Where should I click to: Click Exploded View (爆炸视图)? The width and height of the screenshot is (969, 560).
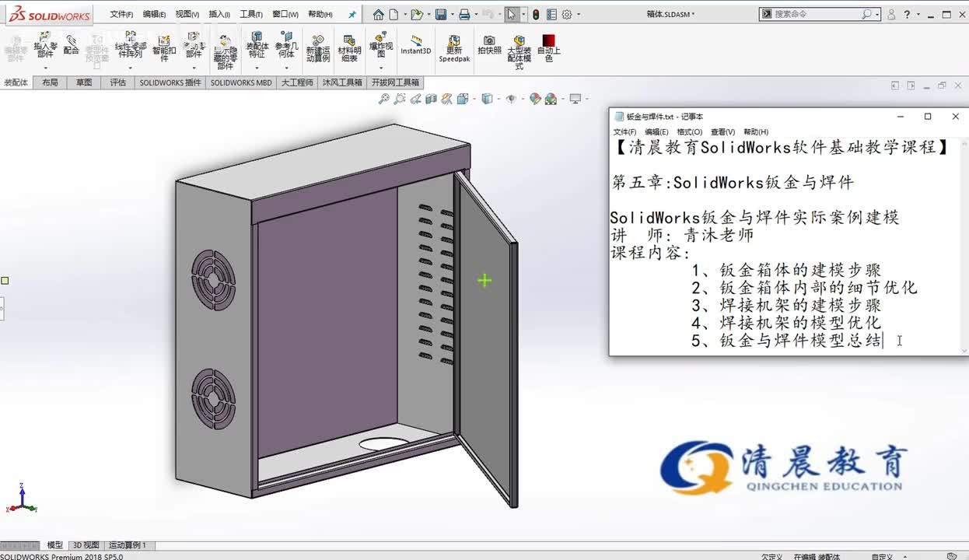tap(380, 45)
